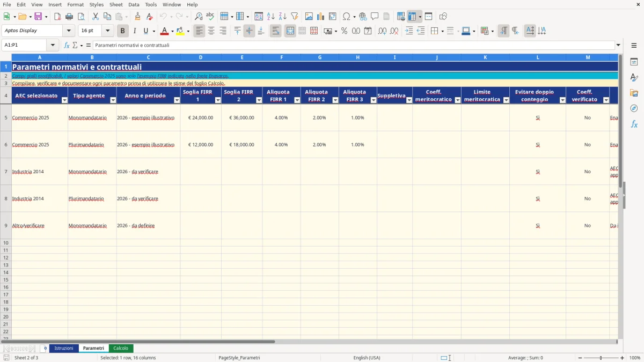Click the Zoom Out minus button
The image size is (644, 362).
(580, 358)
